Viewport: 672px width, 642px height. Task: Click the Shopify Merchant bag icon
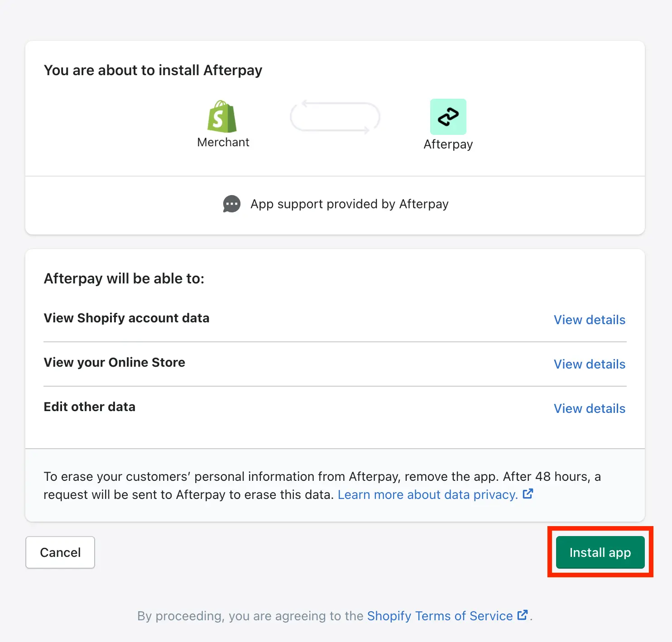222,117
